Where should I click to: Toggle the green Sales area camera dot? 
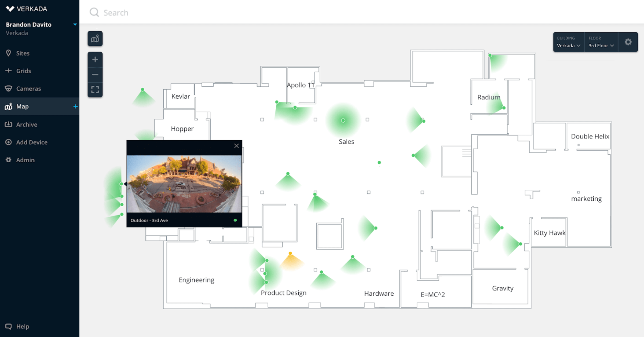point(344,120)
